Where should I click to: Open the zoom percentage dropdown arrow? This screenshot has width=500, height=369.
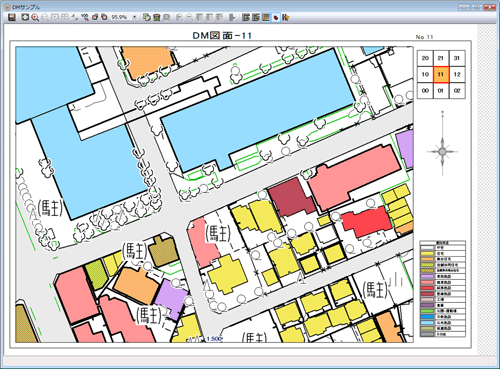click(135, 17)
